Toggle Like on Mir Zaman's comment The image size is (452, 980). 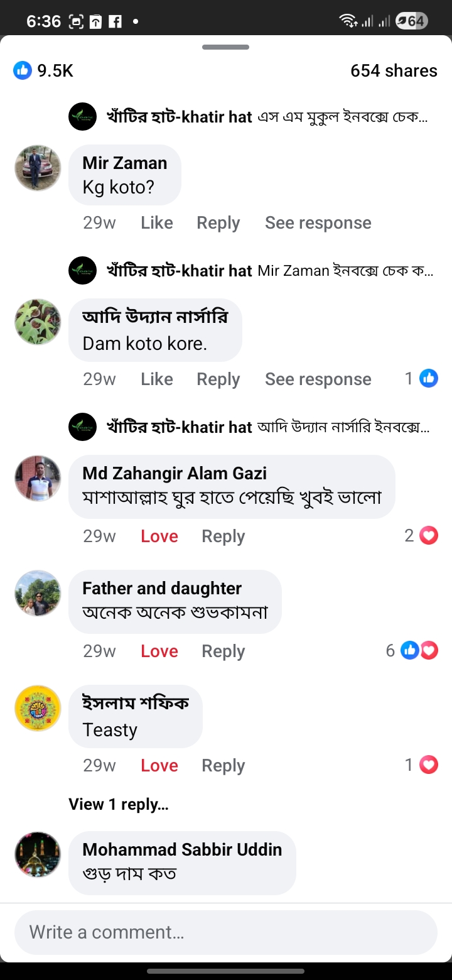[156, 223]
